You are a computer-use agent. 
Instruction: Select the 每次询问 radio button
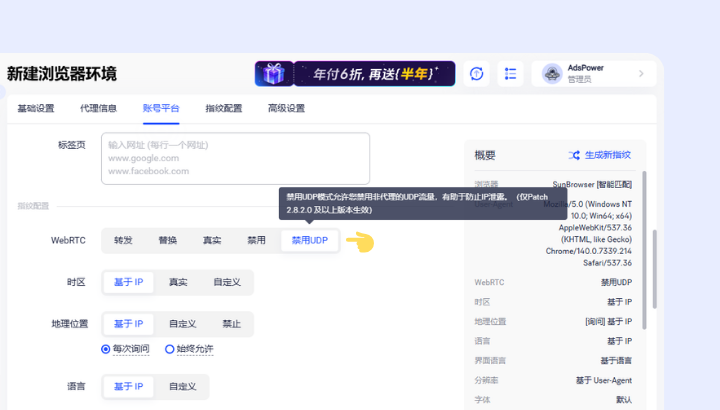coord(106,349)
